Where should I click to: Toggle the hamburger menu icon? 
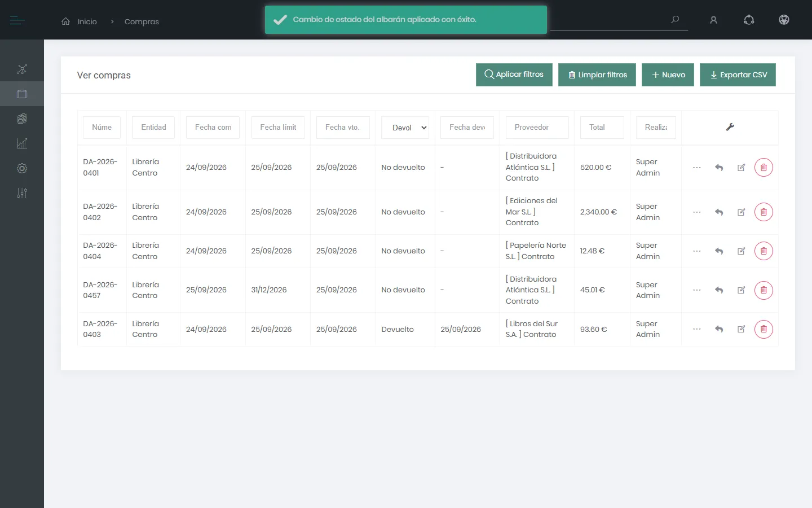tap(17, 20)
